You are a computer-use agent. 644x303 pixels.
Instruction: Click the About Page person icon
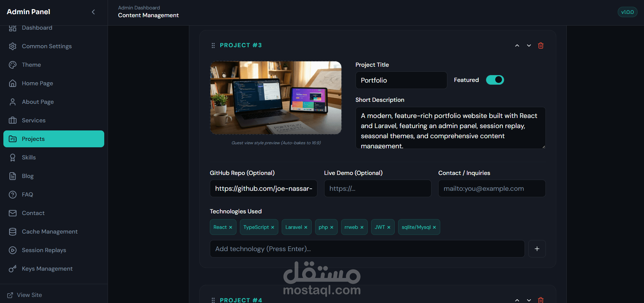[12, 102]
